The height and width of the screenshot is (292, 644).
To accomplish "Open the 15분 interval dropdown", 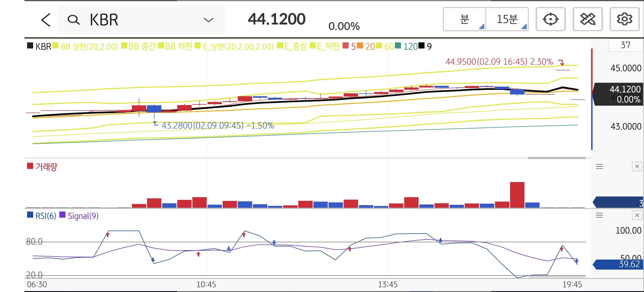I will click(x=507, y=19).
